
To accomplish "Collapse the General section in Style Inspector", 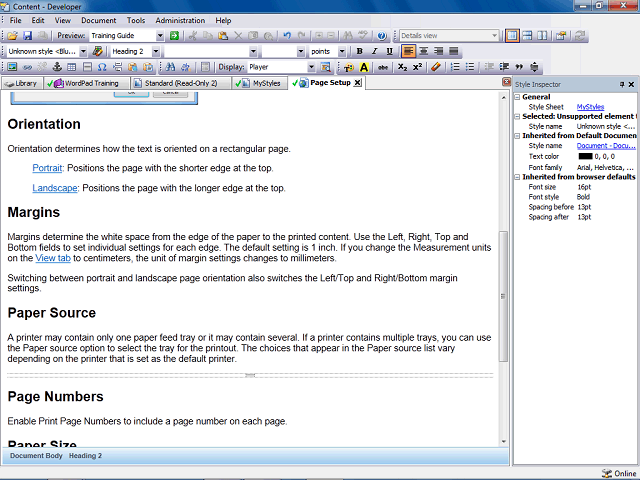I will coord(517,97).
